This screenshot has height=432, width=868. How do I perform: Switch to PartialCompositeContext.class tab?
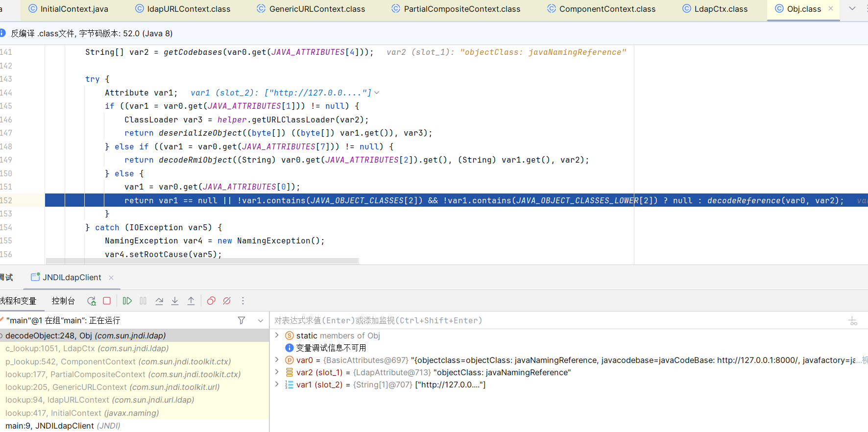click(x=456, y=9)
